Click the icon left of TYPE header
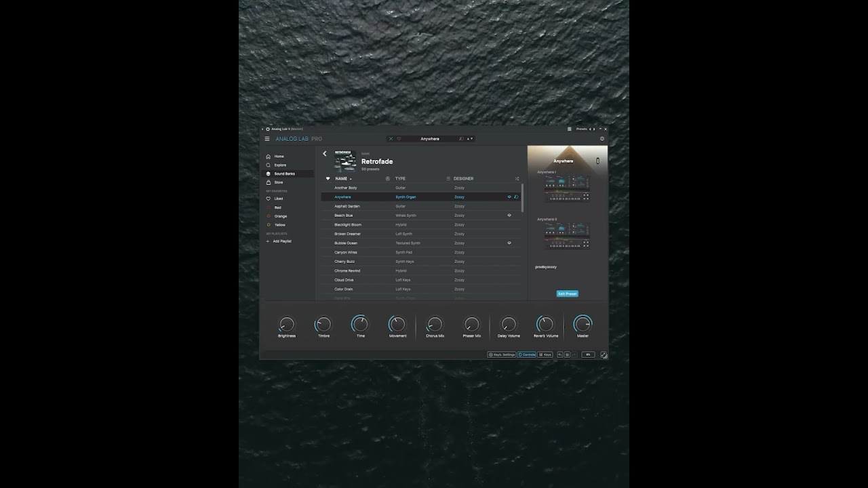The height and width of the screenshot is (488, 868). tap(388, 179)
